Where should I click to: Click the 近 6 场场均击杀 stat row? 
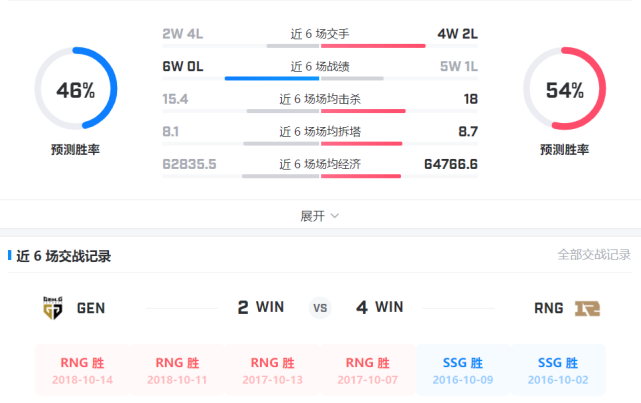tap(320, 99)
